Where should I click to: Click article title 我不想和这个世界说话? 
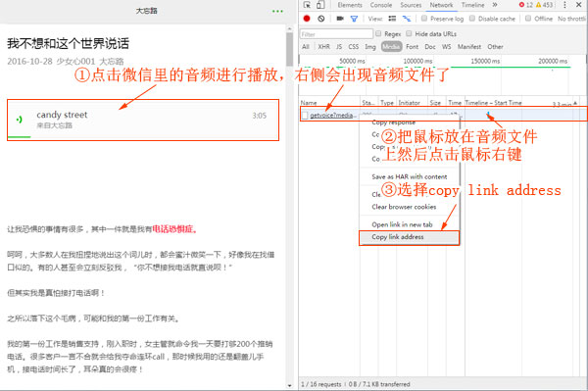(x=68, y=43)
